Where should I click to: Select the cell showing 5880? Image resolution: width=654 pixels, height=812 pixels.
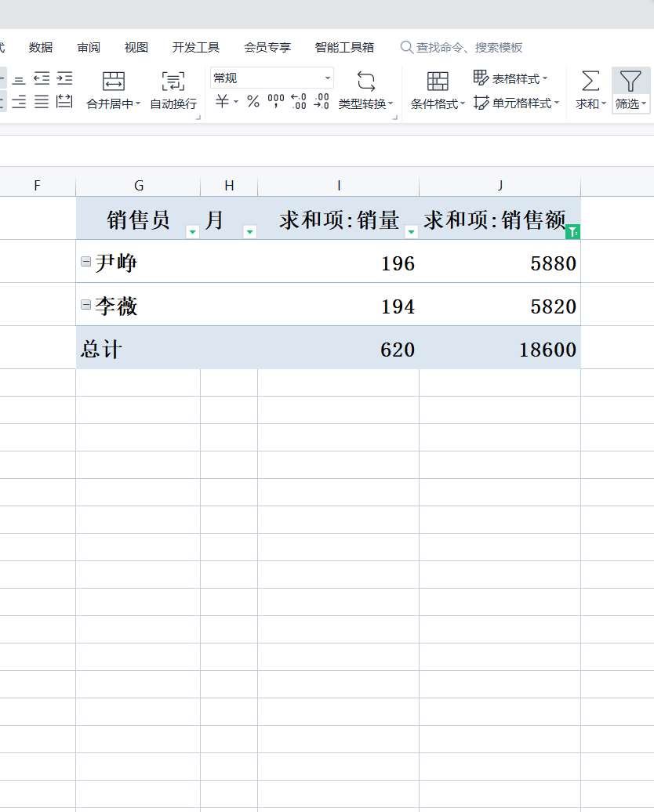[500, 262]
